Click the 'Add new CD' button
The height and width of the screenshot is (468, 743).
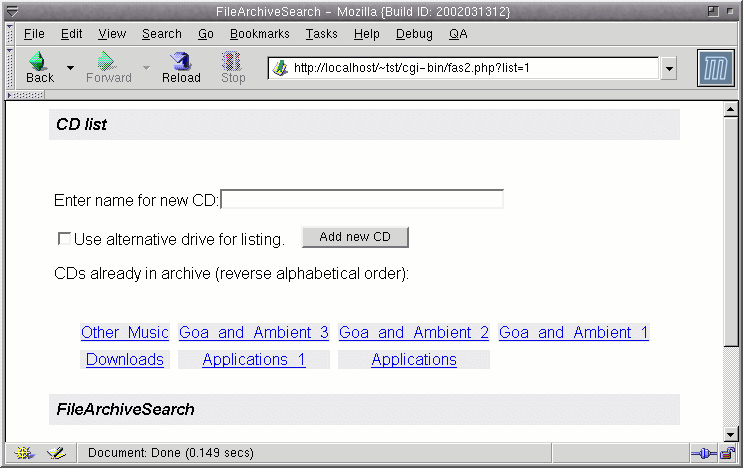click(x=355, y=237)
